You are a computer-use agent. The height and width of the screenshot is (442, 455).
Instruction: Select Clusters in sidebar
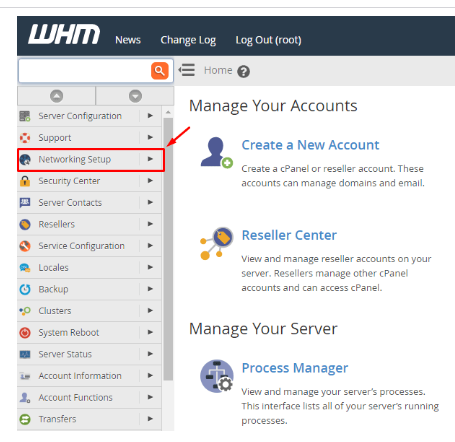[55, 311]
